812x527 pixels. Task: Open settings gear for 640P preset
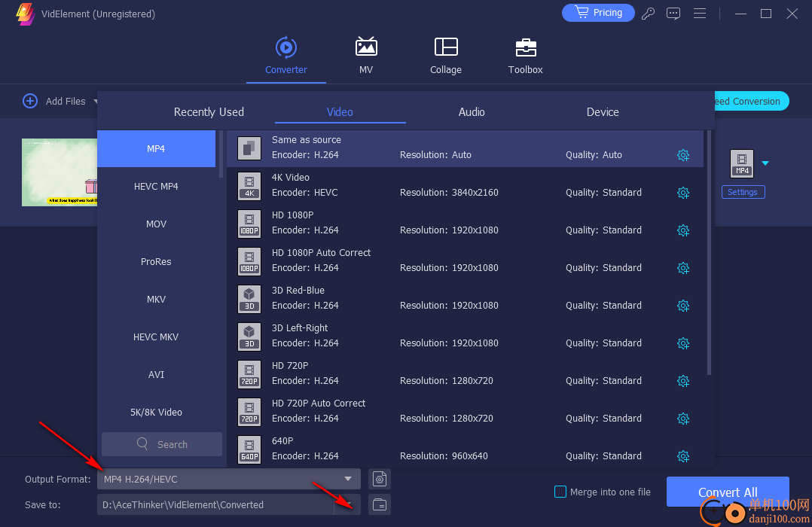click(x=683, y=456)
